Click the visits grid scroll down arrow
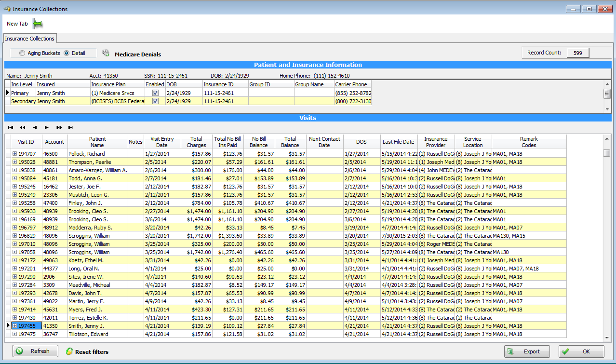Screen dimensions: 616x364 [607, 337]
